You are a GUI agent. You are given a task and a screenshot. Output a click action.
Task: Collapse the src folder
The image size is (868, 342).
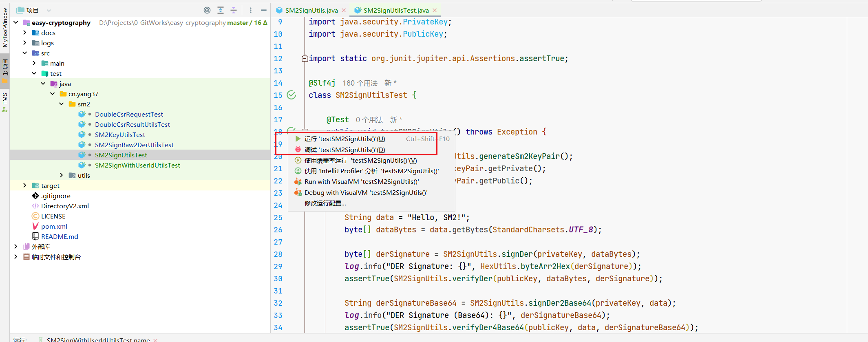point(25,53)
